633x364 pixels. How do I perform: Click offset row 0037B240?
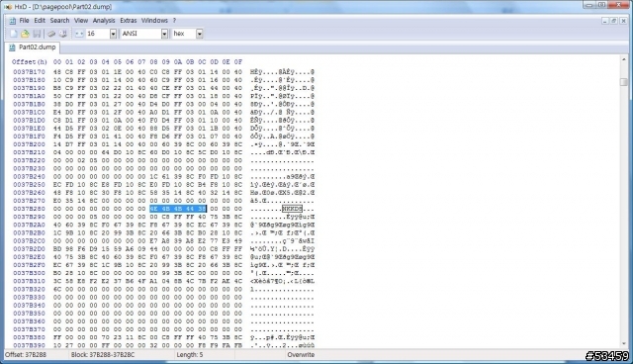click(x=29, y=177)
